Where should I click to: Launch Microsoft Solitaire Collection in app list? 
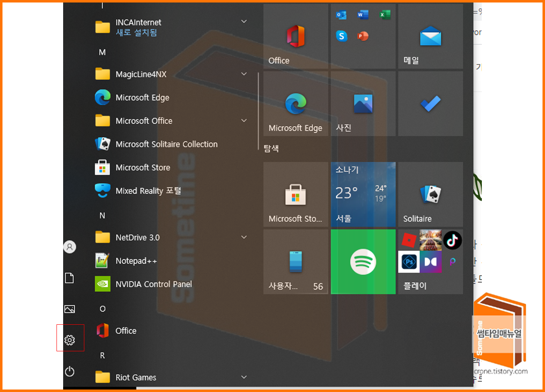[x=171, y=144]
